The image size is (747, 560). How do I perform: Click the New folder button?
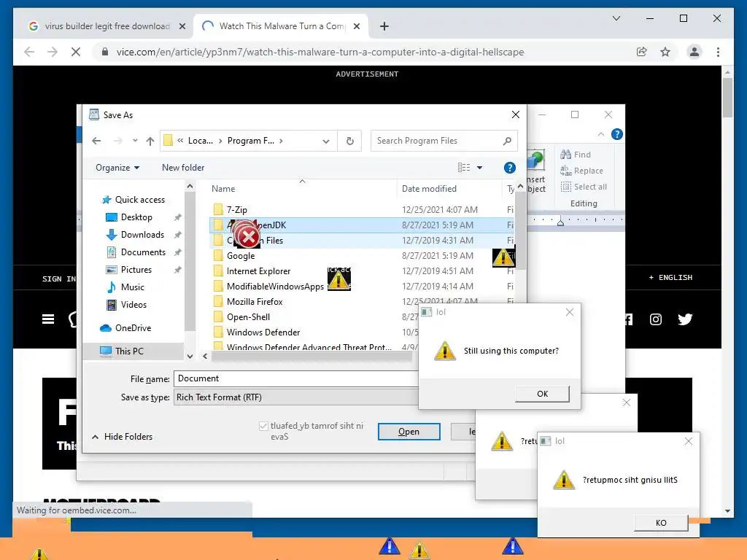(183, 168)
